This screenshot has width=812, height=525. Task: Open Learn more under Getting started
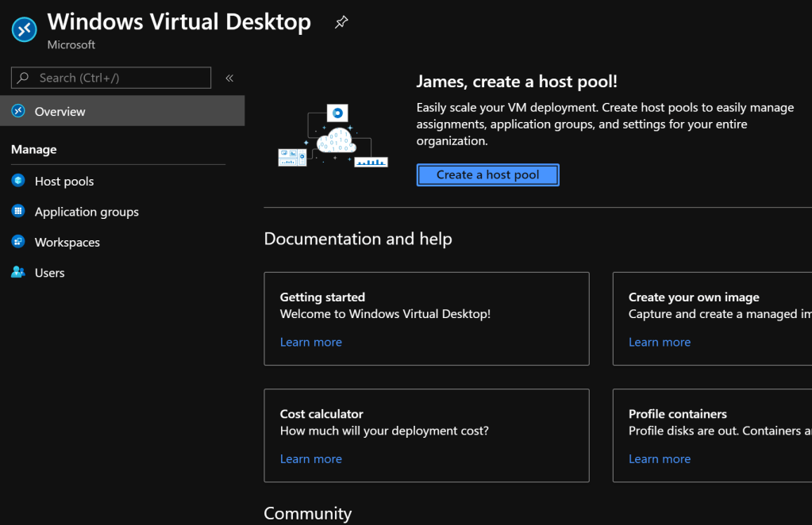click(311, 342)
